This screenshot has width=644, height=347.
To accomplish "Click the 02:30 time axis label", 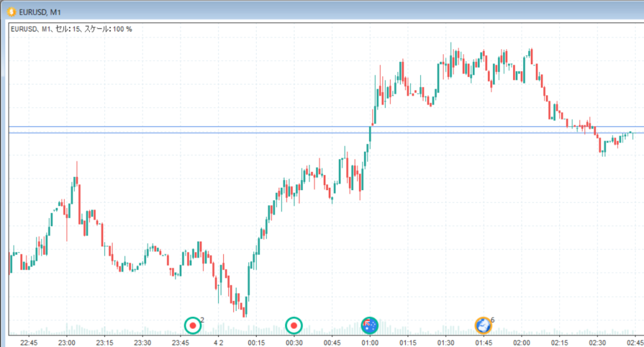I will [597, 343].
